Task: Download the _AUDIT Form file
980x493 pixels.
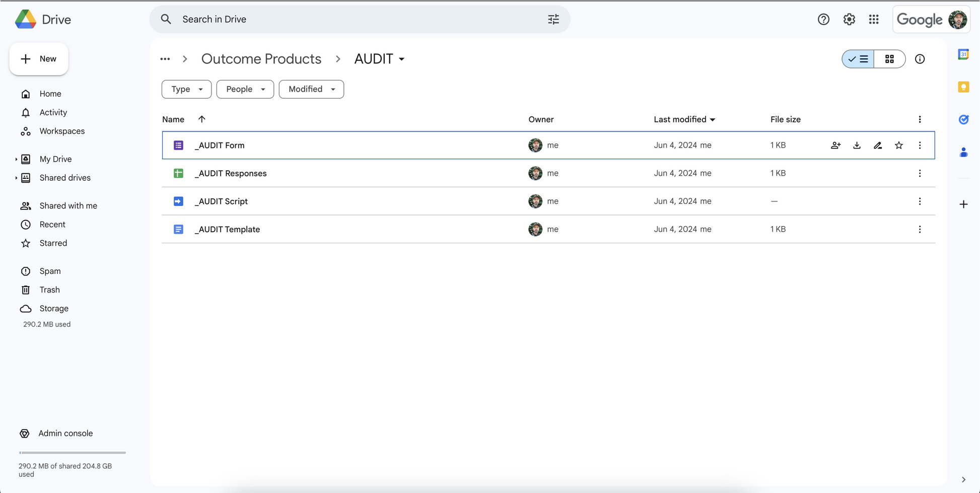Action: (857, 146)
